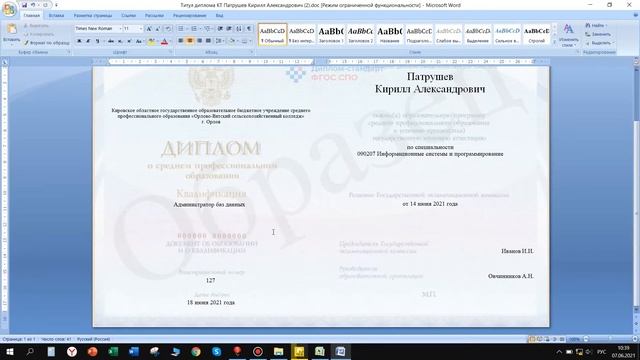Apply subscript formatting
640x360 pixels.
click(120, 41)
